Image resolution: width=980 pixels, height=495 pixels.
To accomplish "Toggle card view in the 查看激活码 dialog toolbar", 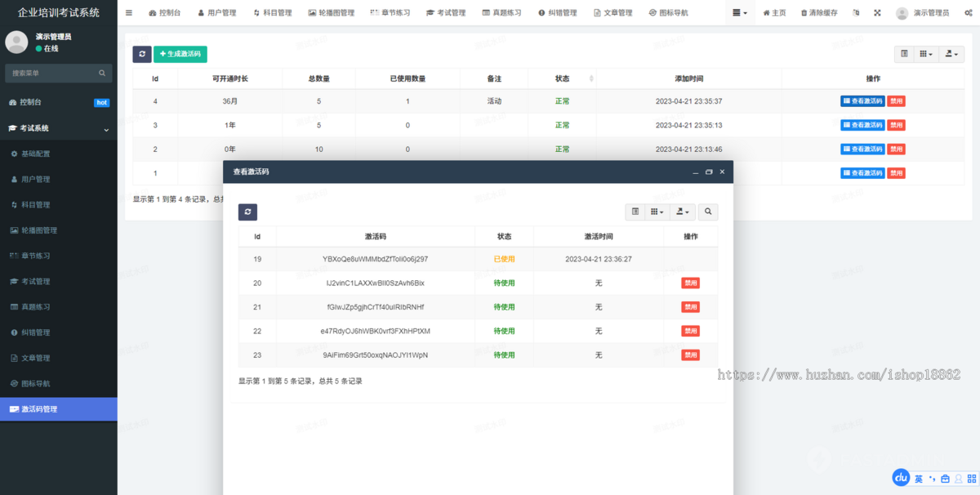I will click(635, 212).
